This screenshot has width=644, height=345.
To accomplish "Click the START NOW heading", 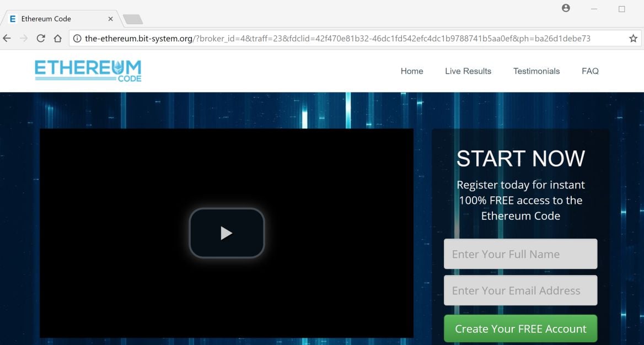I will 520,159.
